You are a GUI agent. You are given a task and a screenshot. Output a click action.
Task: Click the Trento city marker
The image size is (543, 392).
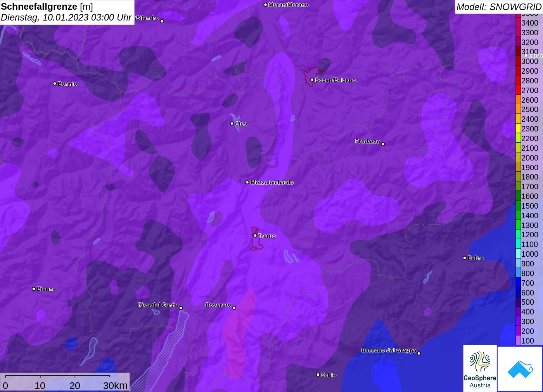point(255,235)
